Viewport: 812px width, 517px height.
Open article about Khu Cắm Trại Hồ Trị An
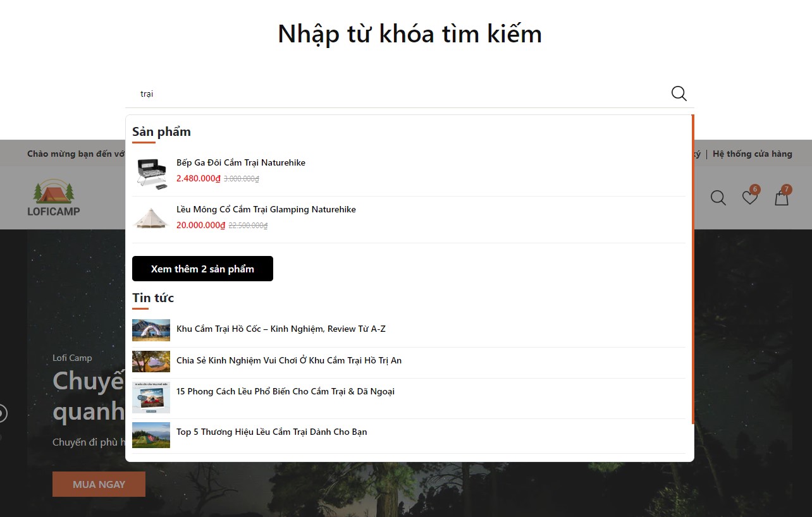pos(289,360)
